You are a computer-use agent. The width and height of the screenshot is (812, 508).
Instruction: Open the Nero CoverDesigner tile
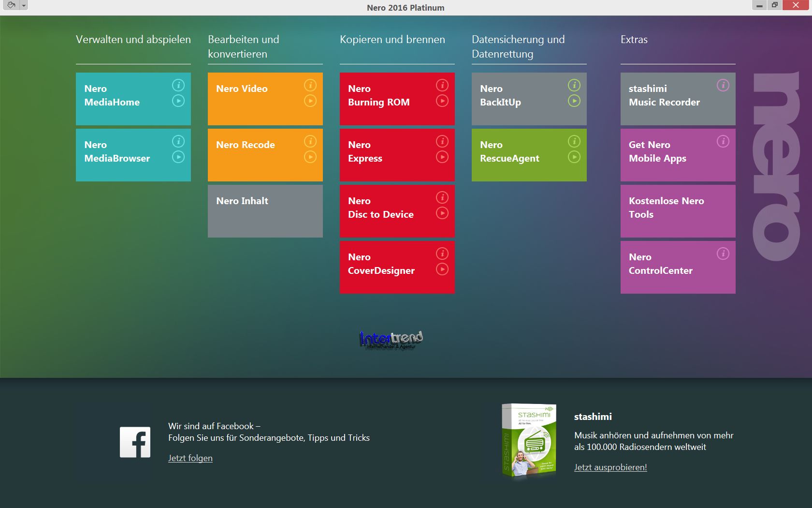pos(397,267)
